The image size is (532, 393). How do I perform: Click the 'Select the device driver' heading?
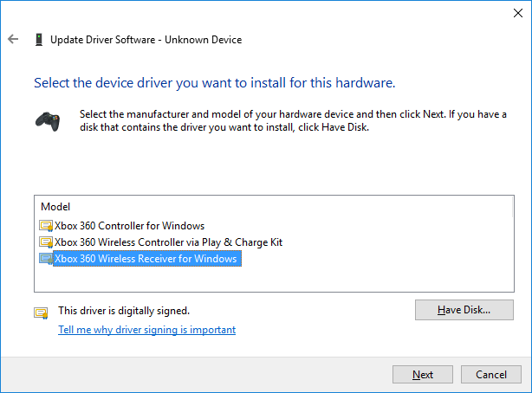(214, 83)
